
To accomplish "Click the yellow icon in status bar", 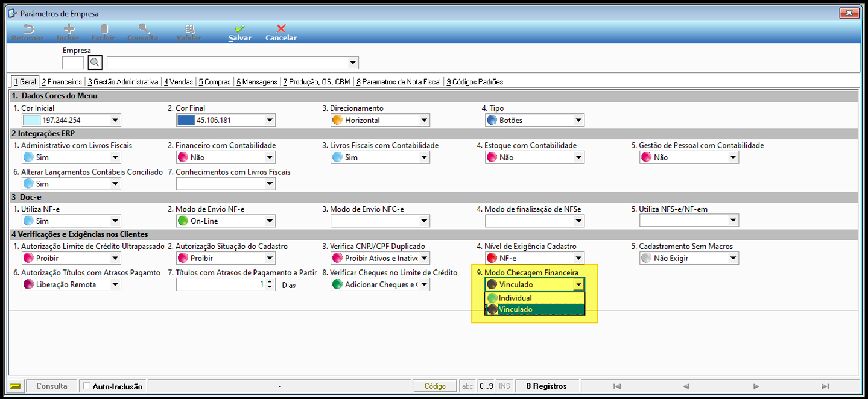I will pyautogui.click(x=16, y=386).
